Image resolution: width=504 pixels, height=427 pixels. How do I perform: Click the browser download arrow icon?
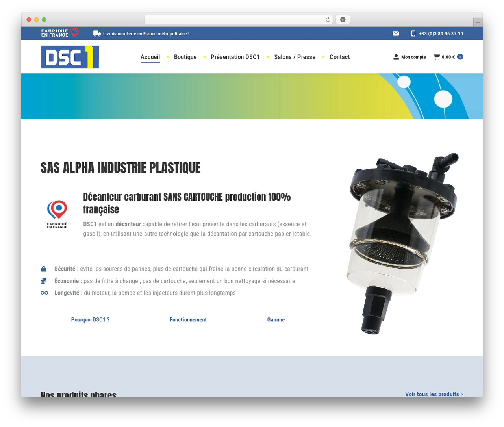pos(343,20)
